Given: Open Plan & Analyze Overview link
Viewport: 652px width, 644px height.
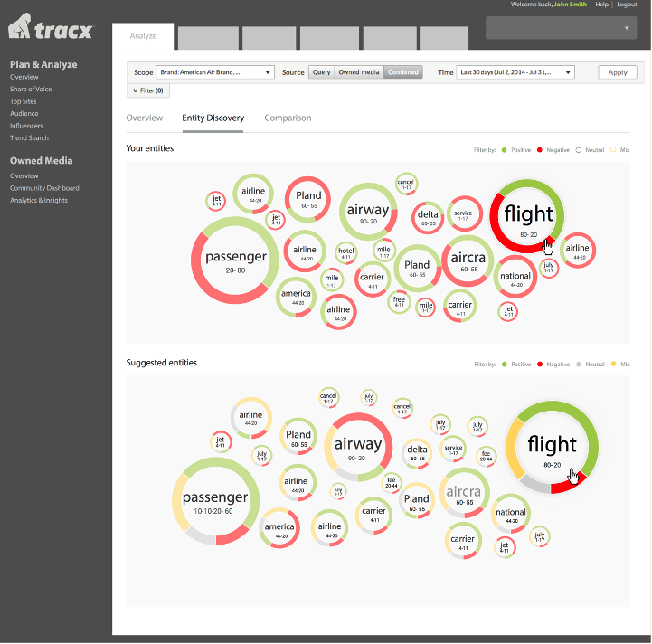Looking at the screenshot, I should 24,77.
